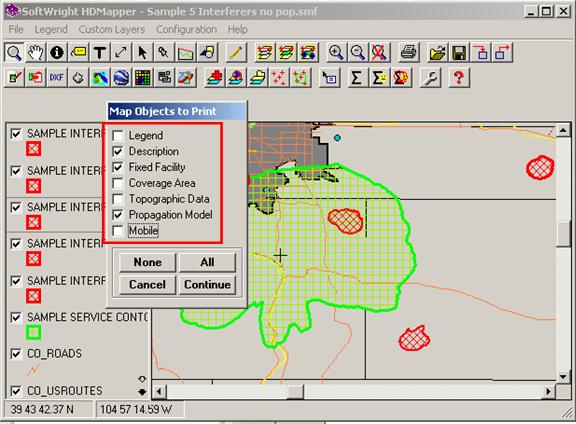
Task: Open a file with yellow folder icon
Action: click(x=438, y=53)
